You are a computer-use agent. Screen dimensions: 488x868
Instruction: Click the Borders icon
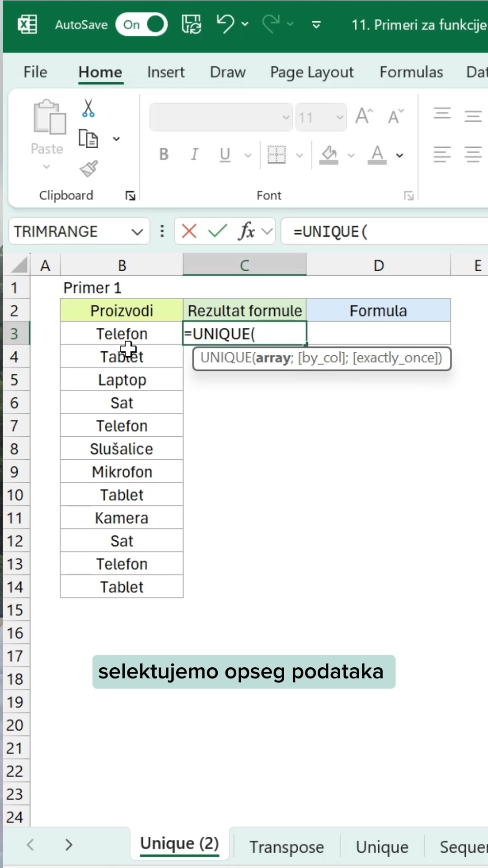[x=277, y=155]
